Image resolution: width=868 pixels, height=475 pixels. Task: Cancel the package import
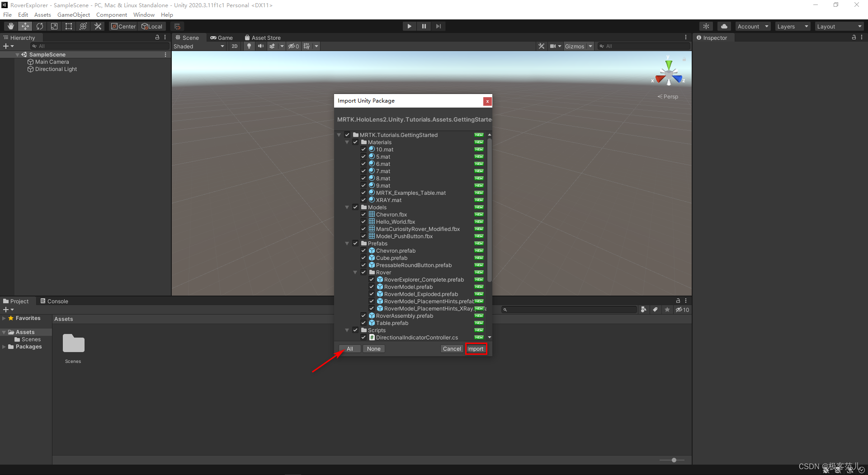[x=452, y=348]
